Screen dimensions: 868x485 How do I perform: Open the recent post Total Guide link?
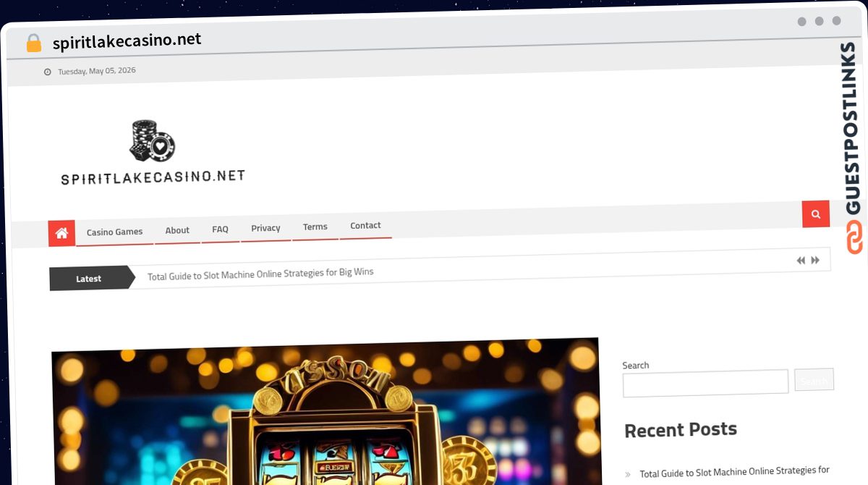[734, 472]
